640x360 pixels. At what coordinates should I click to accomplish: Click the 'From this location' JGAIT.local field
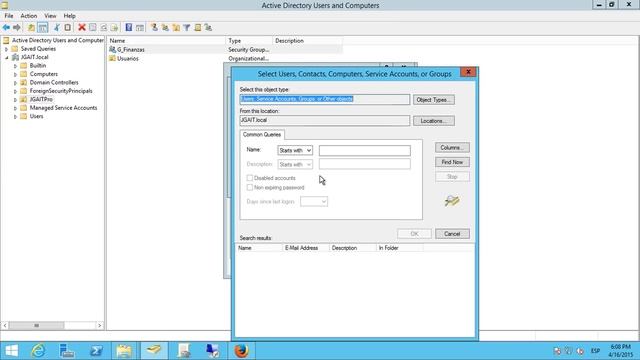[325, 120]
